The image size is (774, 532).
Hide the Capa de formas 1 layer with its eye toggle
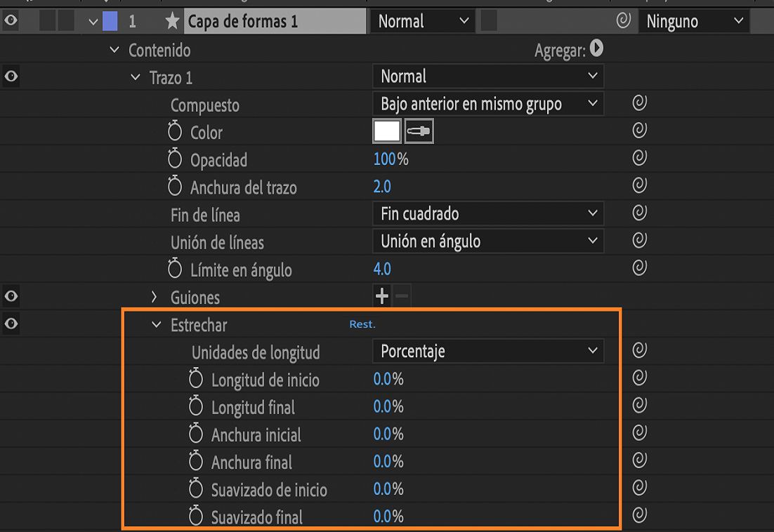(x=9, y=21)
